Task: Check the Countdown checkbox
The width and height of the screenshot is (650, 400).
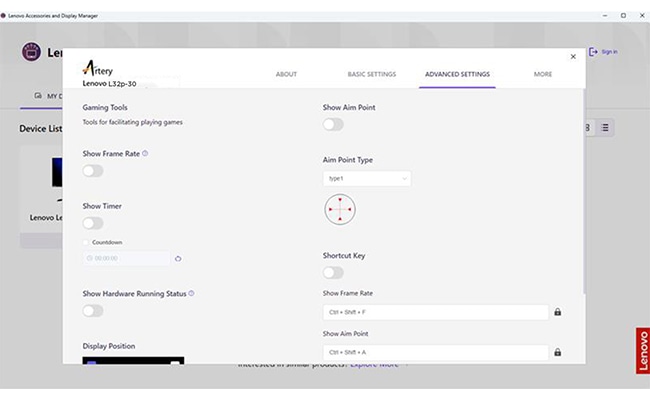Action: (x=85, y=242)
